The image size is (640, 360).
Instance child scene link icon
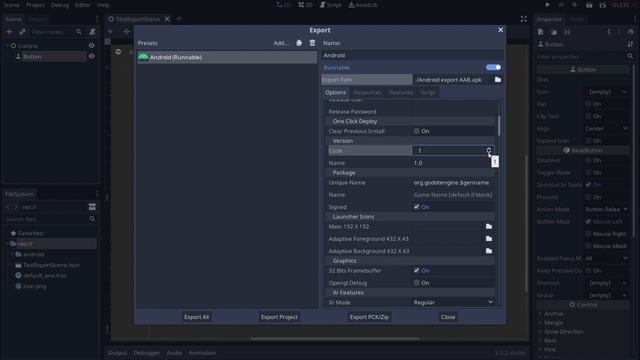click(22, 32)
